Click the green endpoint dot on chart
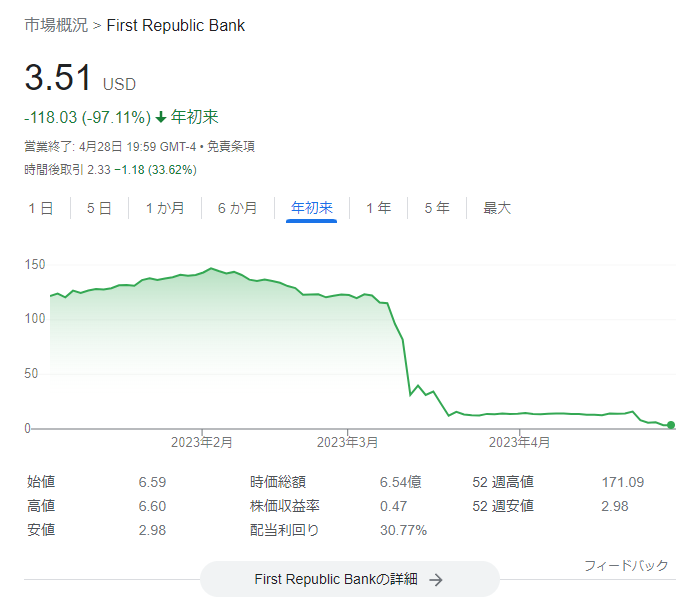Screen dimensions: 688x602 coord(671,425)
